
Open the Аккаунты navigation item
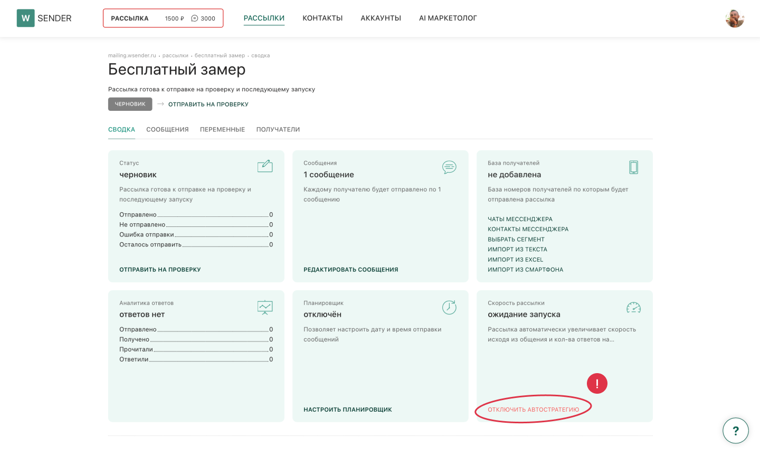coord(380,18)
